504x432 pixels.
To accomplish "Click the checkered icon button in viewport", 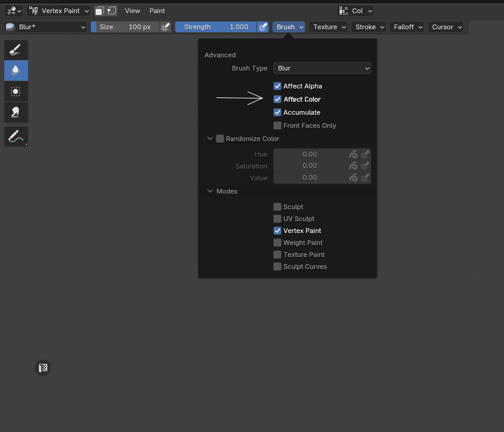I will pyautogui.click(x=43, y=367).
